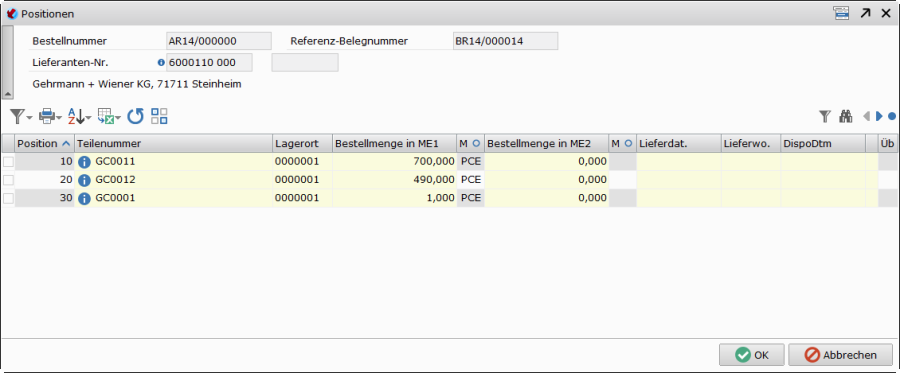Open info icon for part GC0011
This screenshot has width=900, height=373.
click(84, 162)
